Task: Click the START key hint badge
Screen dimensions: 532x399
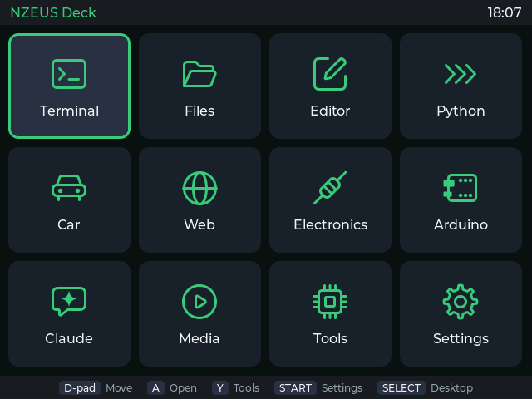Action: [x=295, y=388]
